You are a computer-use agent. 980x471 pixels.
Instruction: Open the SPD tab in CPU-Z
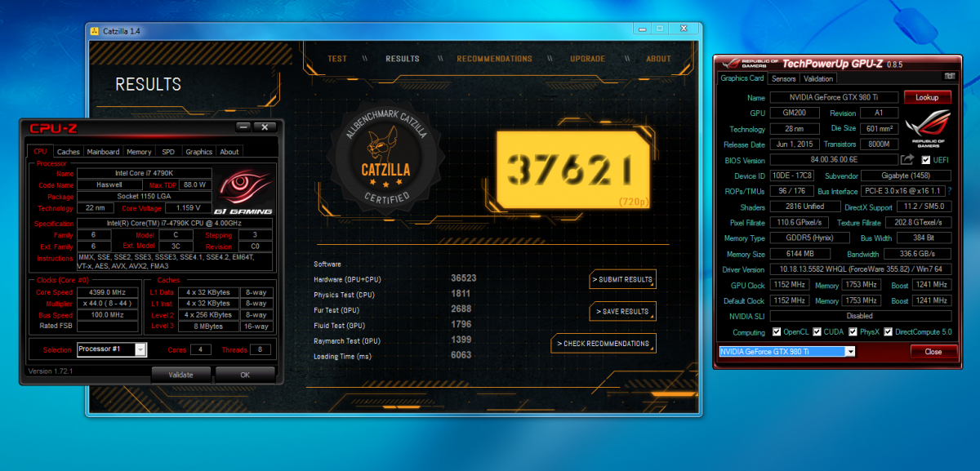(168, 152)
